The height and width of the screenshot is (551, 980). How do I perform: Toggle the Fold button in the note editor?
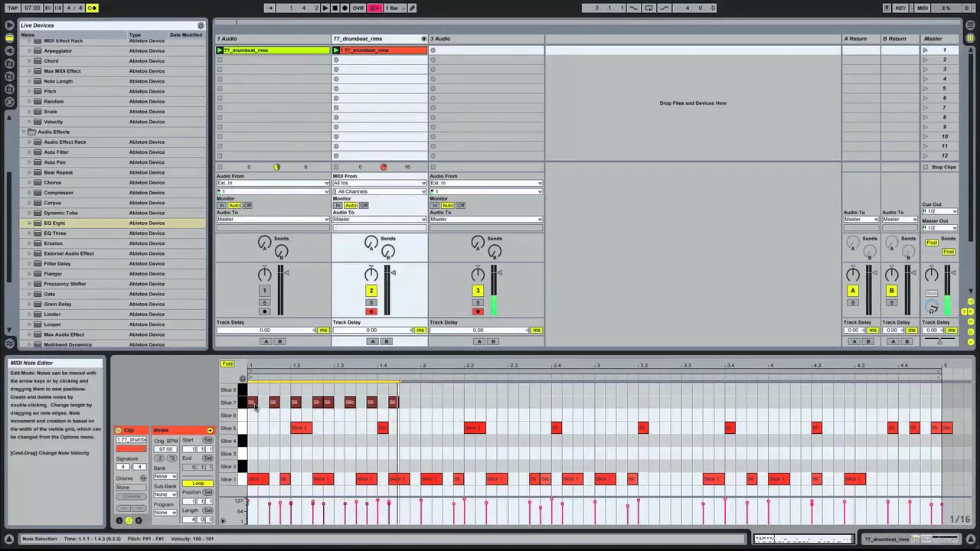(227, 364)
